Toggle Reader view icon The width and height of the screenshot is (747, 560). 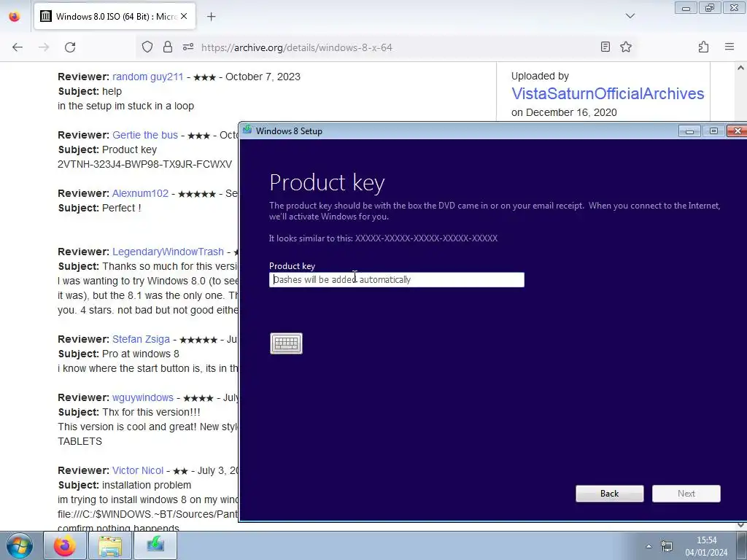[605, 47]
